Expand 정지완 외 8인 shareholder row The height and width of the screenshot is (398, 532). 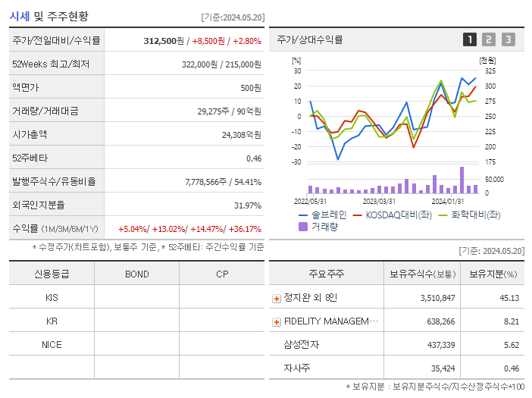pyautogui.click(x=277, y=299)
